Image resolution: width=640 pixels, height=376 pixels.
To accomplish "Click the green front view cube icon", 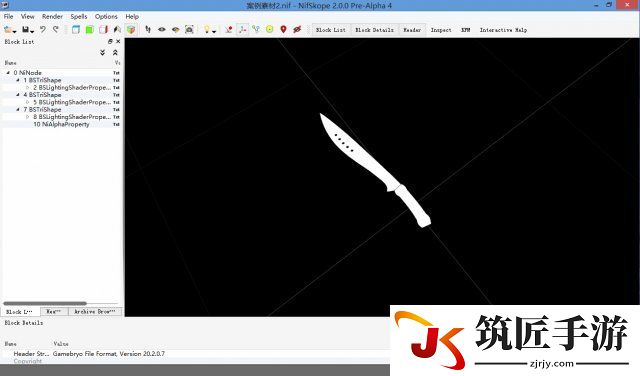I will click(89, 29).
